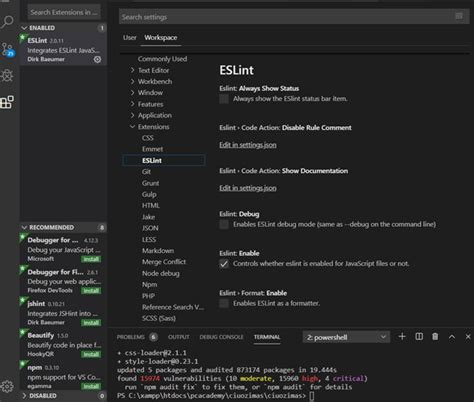
Task: Install the Beautify extension
Action: 91,354
